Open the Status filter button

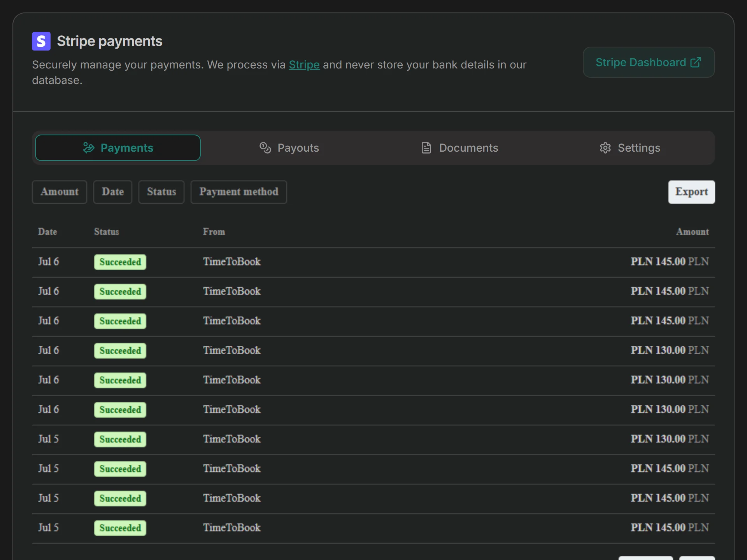click(161, 192)
